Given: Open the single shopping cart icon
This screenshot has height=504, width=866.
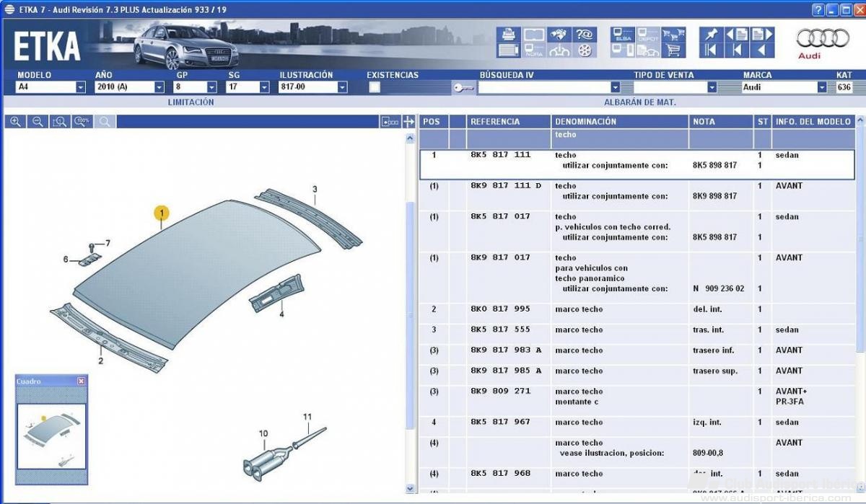Looking at the screenshot, I should coord(674,50).
